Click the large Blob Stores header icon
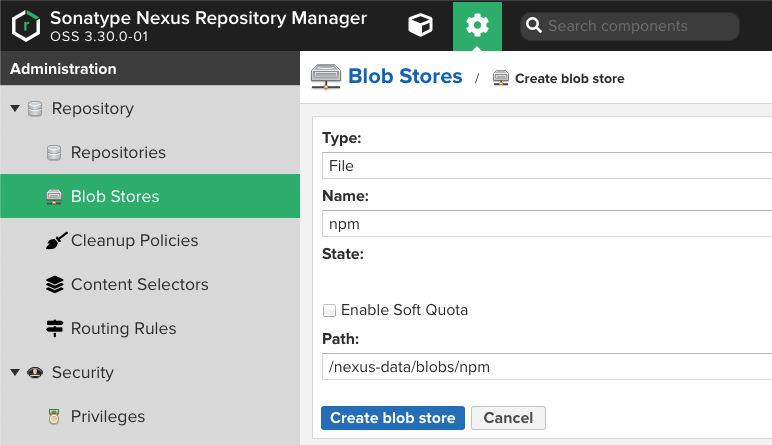This screenshot has width=772, height=445. 325,77
